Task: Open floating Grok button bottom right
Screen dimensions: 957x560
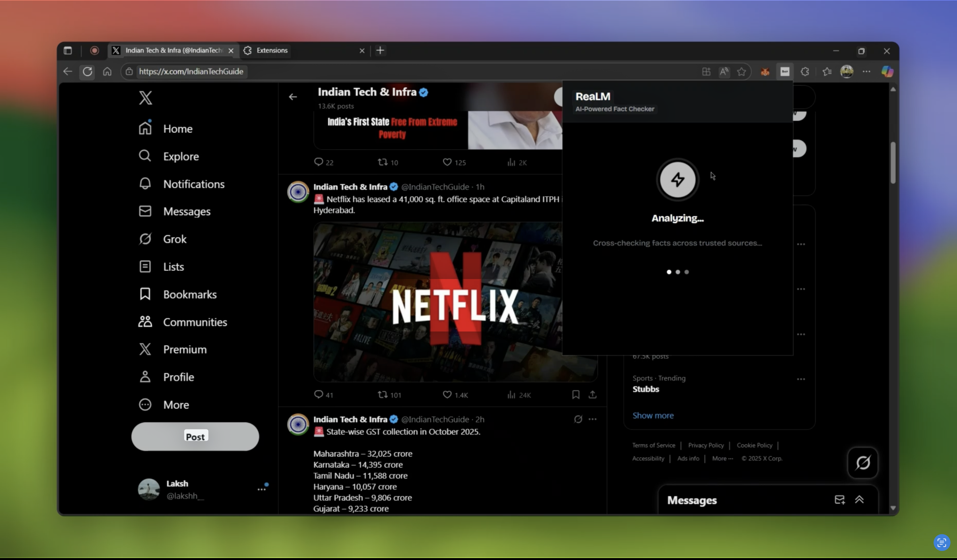Action: [863, 462]
